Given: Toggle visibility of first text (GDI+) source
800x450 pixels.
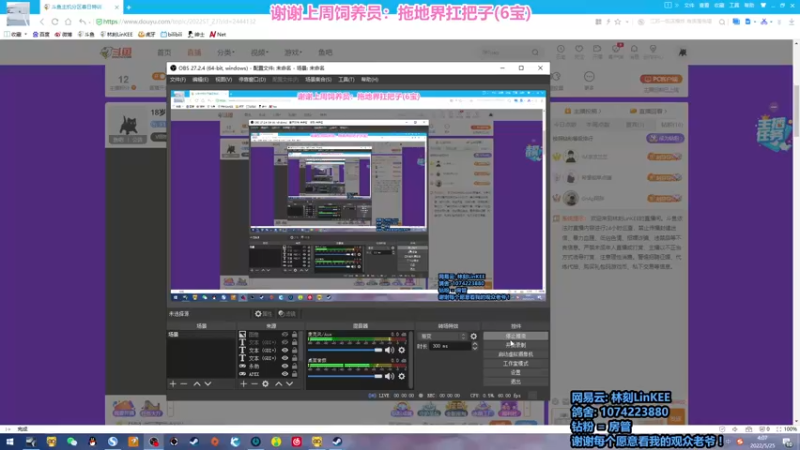Looking at the screenshot, I should tap(285, 342).
